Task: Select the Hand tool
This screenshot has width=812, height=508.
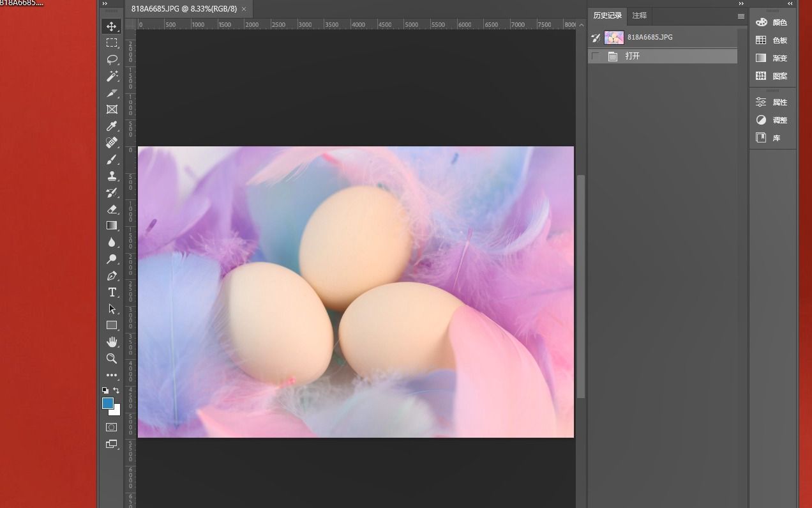Action: [112, 342]
